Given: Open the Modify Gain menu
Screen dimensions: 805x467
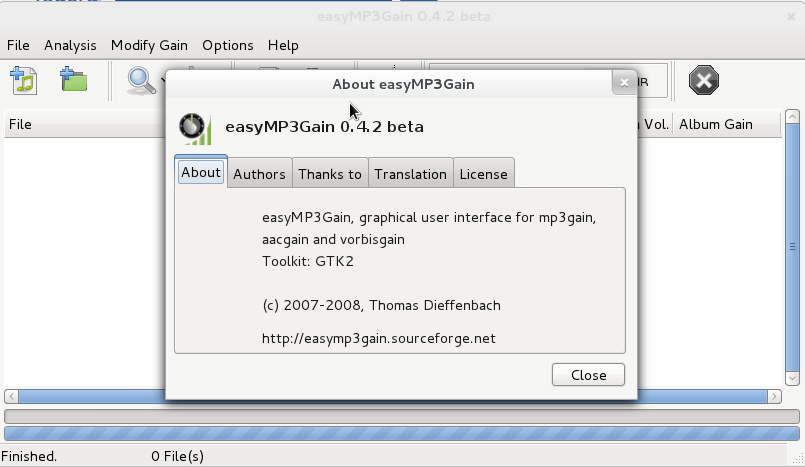Looking at the screenshot, I should [149, 45].
